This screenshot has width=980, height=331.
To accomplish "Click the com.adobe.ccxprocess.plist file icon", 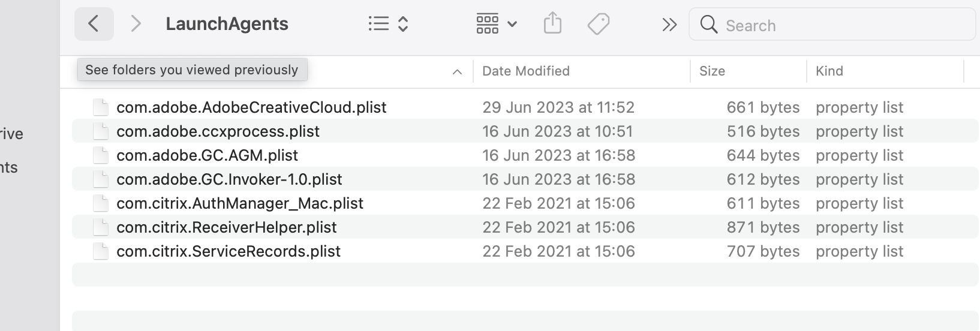I will 101,131.
